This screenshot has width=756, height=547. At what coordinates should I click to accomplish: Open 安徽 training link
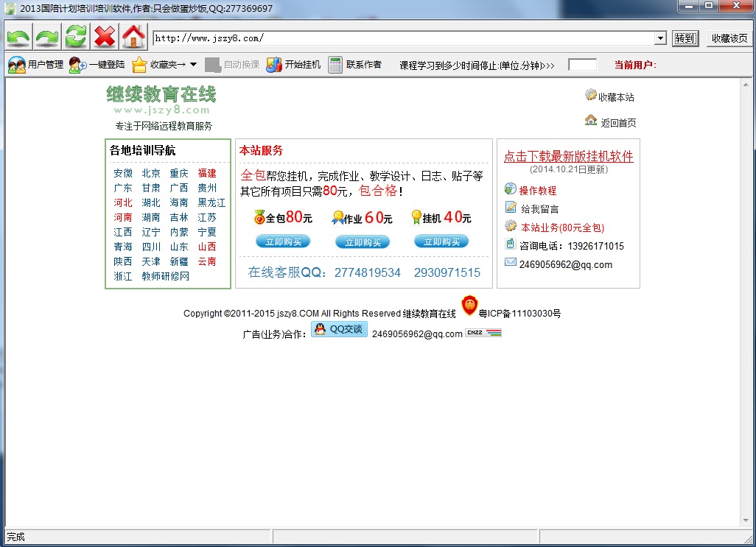click(123, 173)
